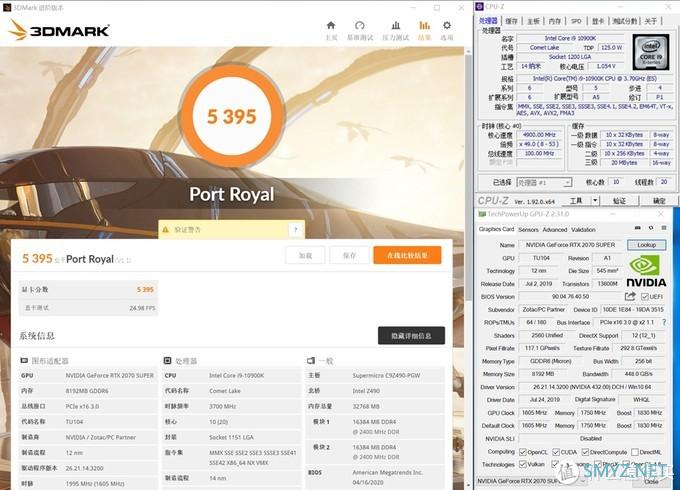Image resolution: width=680 pixels, height=490 pixels.
Task: Click the Driver Version field in GPU-Z
Action: [592, 387]
